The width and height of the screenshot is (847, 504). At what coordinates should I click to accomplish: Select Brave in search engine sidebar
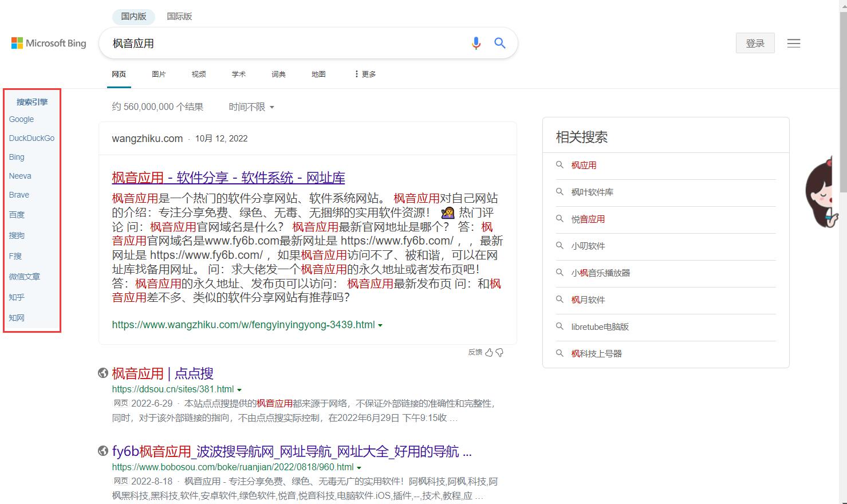point(19,195)
